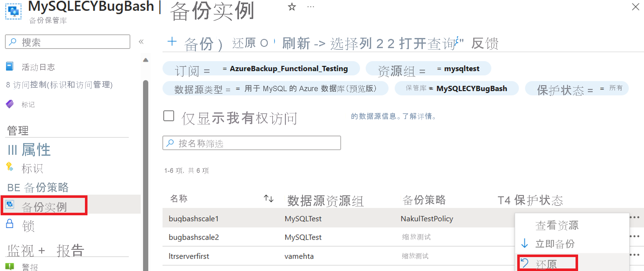
Task: Sort by Datasource resource group (数据源资源组) column
Action: coord(325,200)
